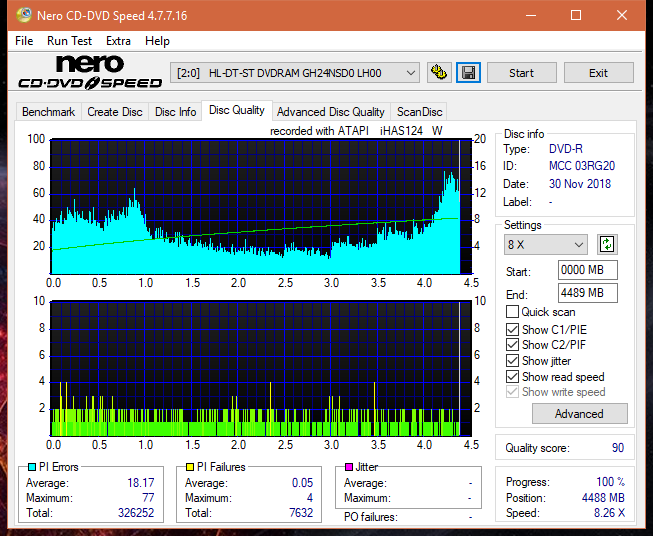This screenshot has width=653, height=536.
Task: Click the Speed value 8.26 X
Action: tap(609, 513)
